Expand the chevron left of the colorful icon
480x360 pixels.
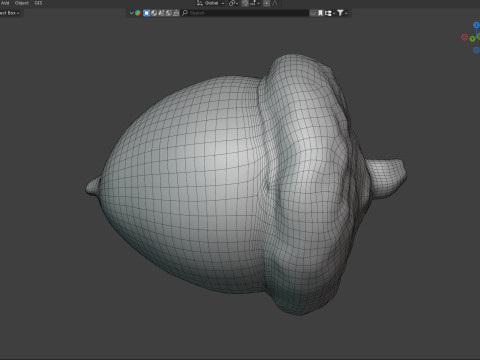(x=131, y=13)
